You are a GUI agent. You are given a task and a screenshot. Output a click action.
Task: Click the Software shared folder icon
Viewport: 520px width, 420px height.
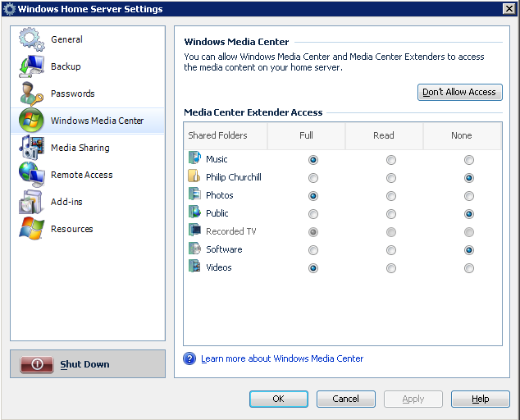pyautogui.click(x=194, y=249)
